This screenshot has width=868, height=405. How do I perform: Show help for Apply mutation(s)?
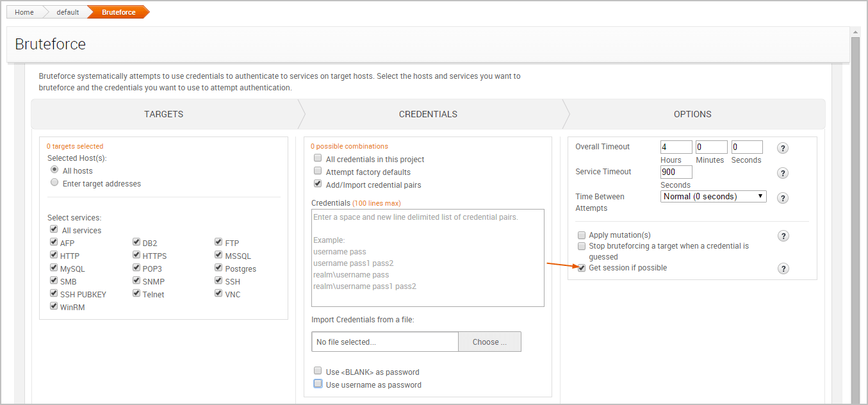click(783, 236)
